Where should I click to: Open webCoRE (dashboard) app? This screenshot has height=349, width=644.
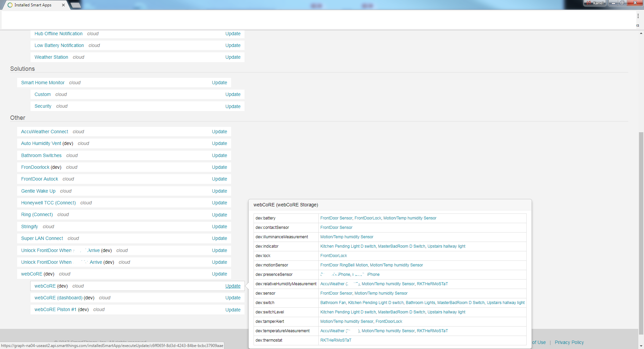point(58,298)
